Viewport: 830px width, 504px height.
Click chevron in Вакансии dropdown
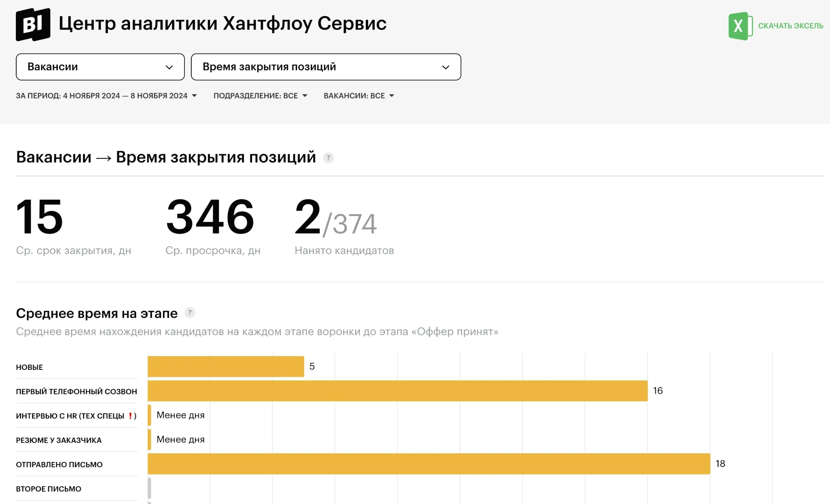point(169,67)
